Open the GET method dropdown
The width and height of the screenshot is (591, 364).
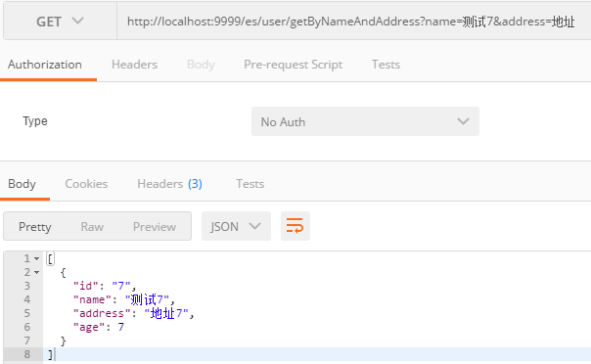(x=60, y=22)
